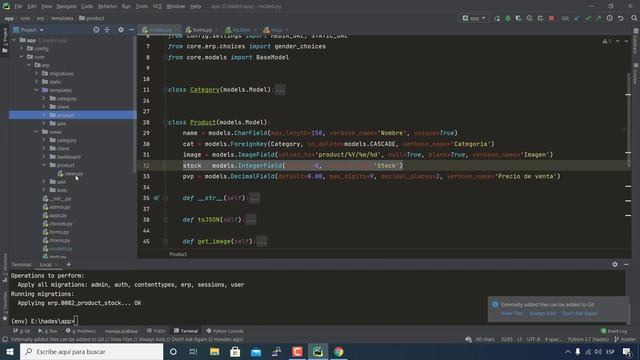The width and height of the screenshot is (640, 360).
Task: Hide the Project panel with minus icon
Action: (131, 30)
